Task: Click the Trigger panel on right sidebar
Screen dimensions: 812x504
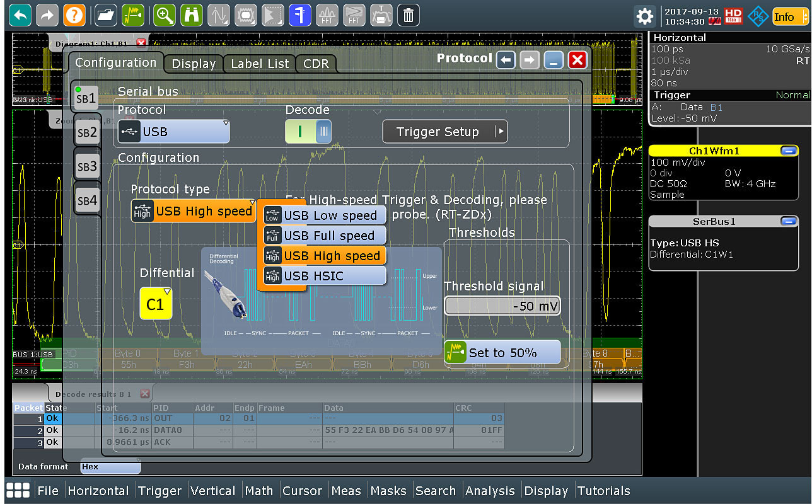Action: (730, 107)
